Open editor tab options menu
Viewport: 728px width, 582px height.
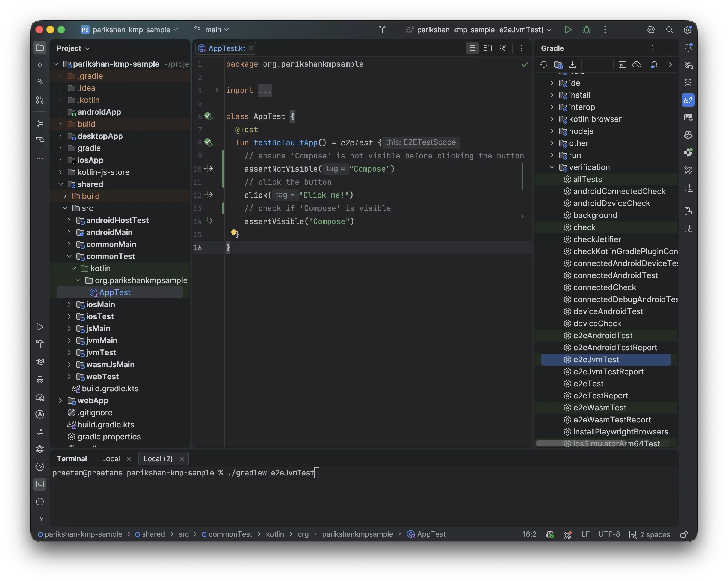[521, 48]
